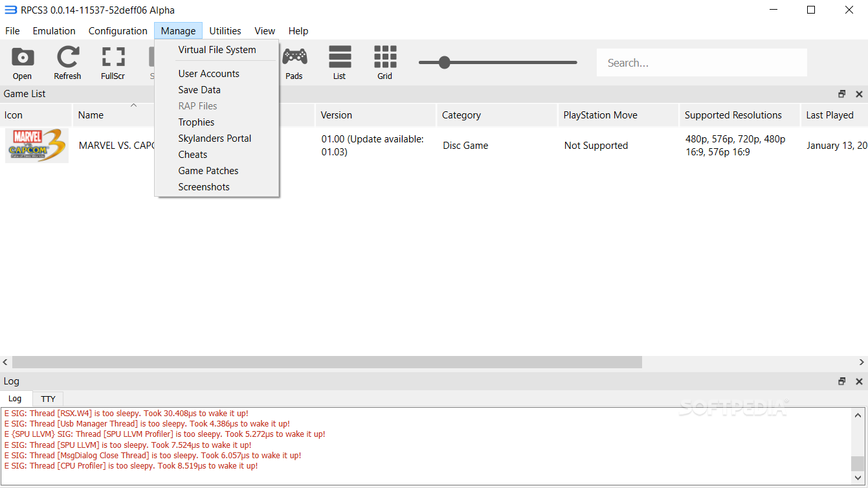868x488 pixels.
Task: Sort by Version column header
Action: pyautogui.click(x=375, y=115)
